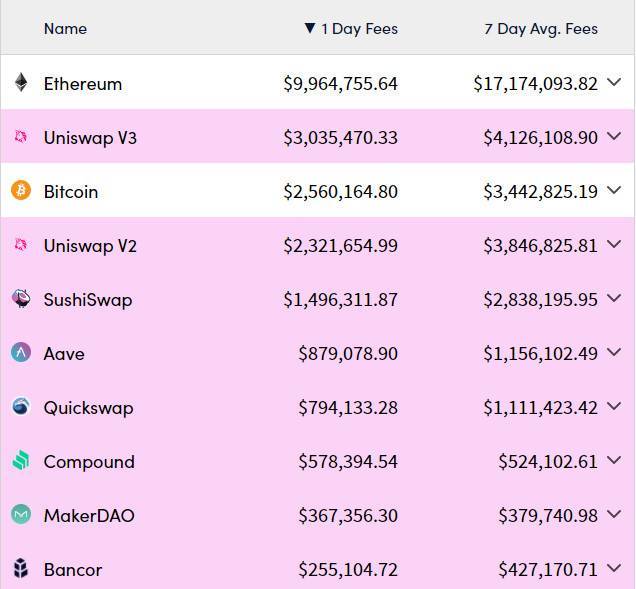The image size is (636, 589).
Task: Click the Uniswap V3 unicorn icon
Action: pyautogui.click(x=21, y=137)
